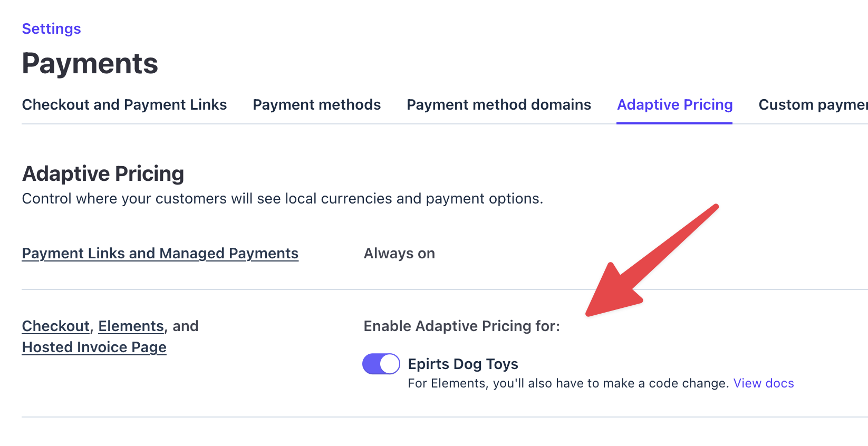Click the local currencies description sentence
Image resolution: width=868 pixels, height=446 pixels.
click(282, 199)
